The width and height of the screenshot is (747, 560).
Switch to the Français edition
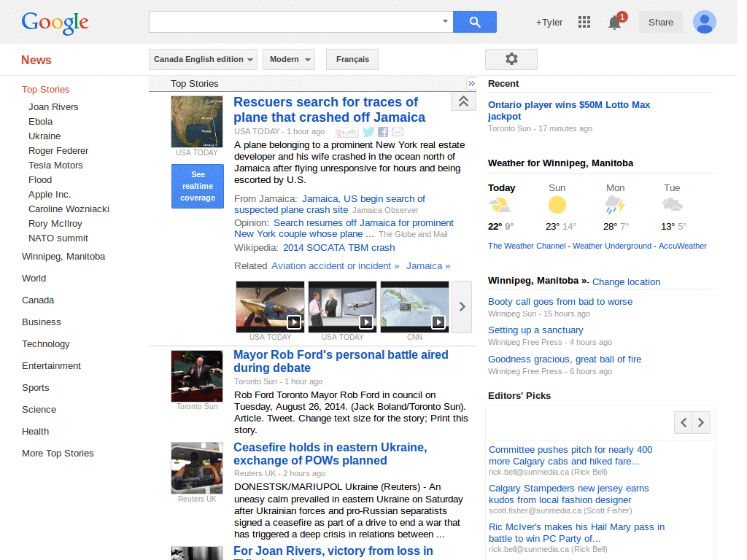pyautogui.click(x=352, y=60)
